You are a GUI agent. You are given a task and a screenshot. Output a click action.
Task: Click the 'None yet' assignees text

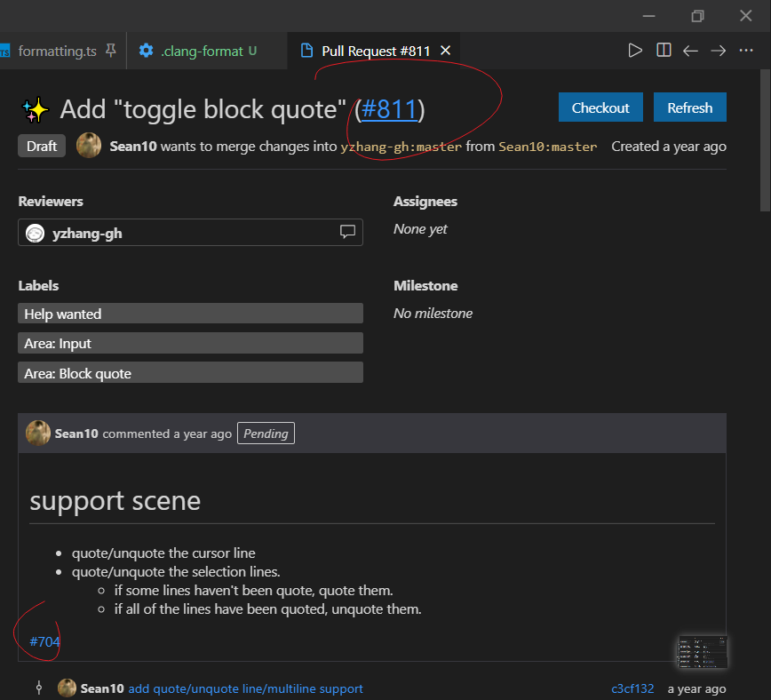click(420, 229)
